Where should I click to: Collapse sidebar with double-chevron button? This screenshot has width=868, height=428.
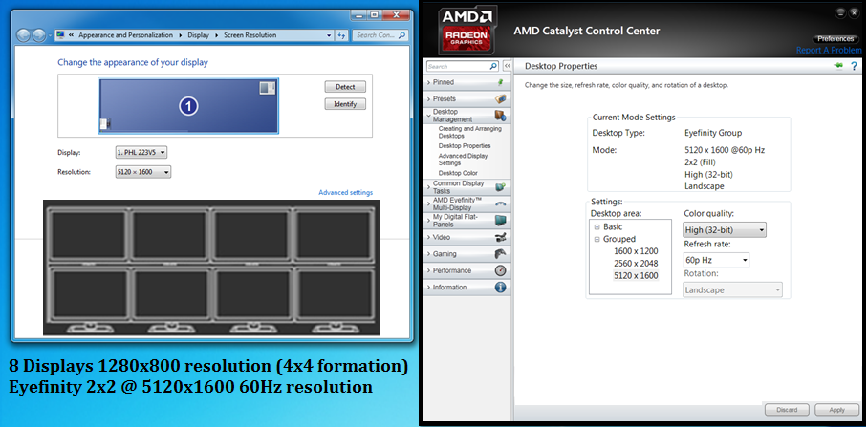tap(507, 66)
